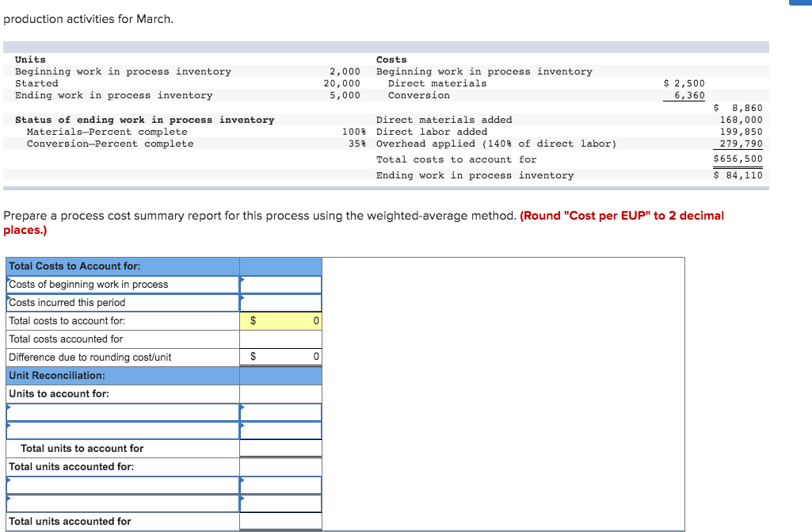The width and height of the screenshot is (812, 532).
Task: Open the first blank label dropdown under 'Total units accounted for:'
Action: click(x=123, y=485)
